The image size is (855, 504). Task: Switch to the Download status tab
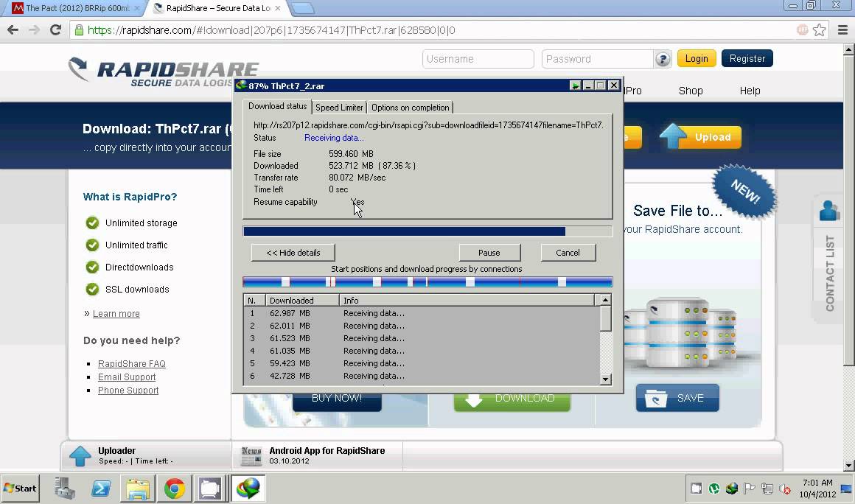[278, 106]
